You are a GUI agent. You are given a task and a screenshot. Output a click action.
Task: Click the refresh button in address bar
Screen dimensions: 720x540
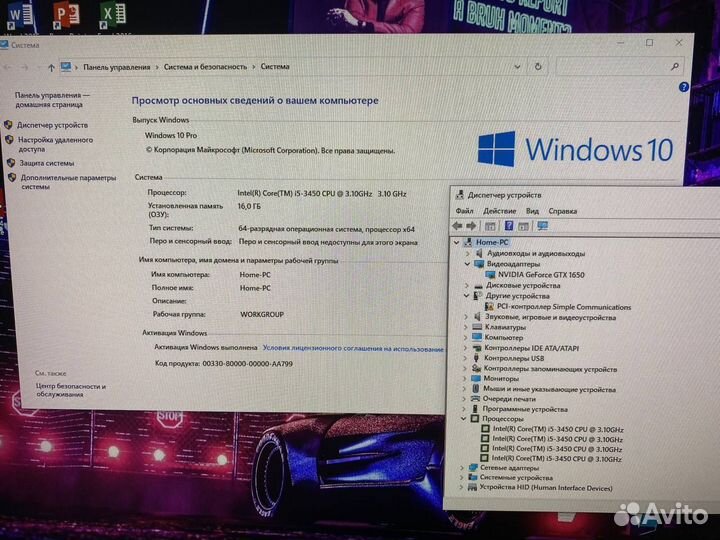(x=538, y=67)
